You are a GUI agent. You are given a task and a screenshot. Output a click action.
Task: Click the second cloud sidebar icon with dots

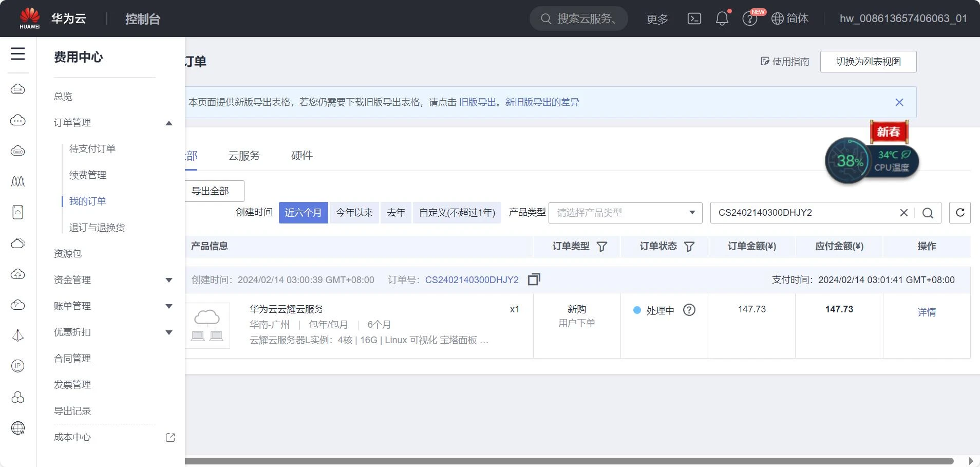pyautogui.click(x=18, y=120)
